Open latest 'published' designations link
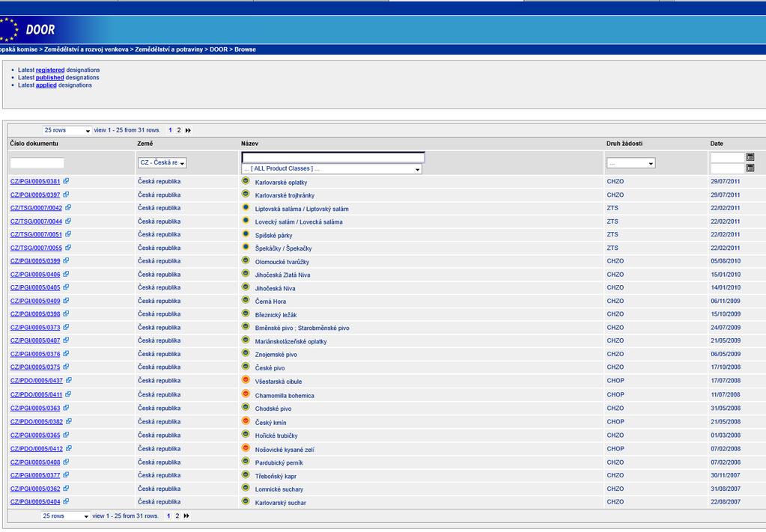The width and height of the screenshot is (766, 532). pyautogui.click(x=50, y=78)
